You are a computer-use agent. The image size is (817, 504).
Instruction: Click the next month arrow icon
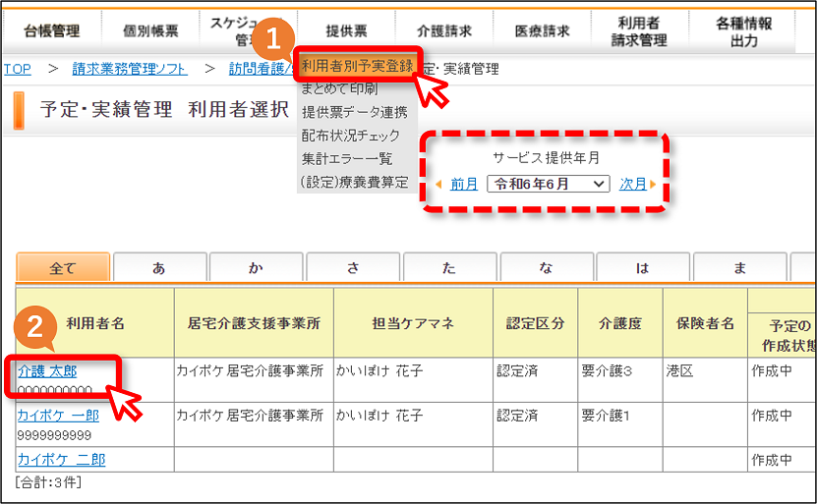(x=653, y=184)
